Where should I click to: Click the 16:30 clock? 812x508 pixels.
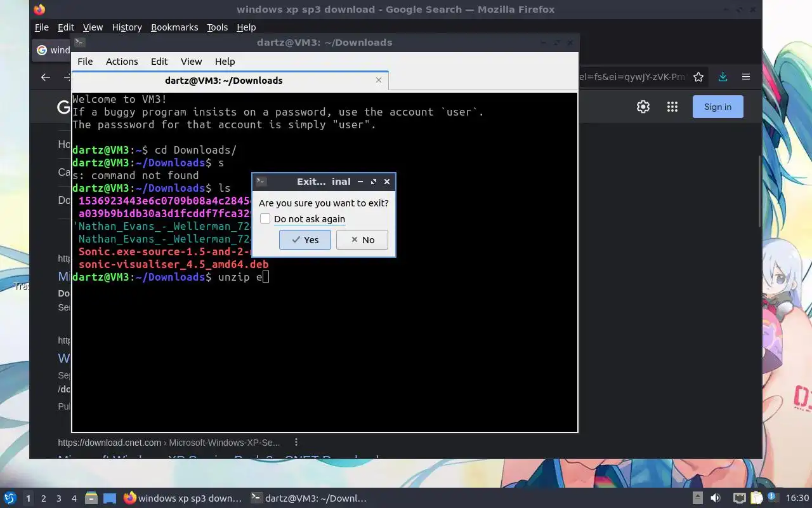click(x=797, y=498)
